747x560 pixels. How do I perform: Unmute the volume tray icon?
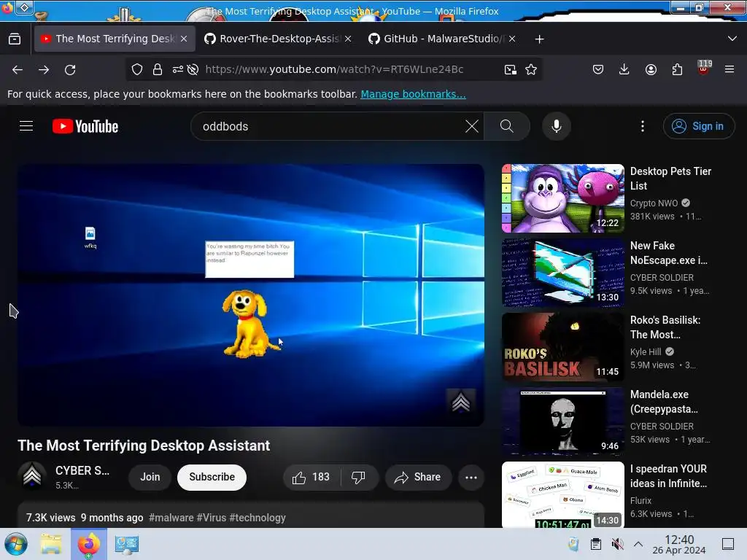point(617,544)
